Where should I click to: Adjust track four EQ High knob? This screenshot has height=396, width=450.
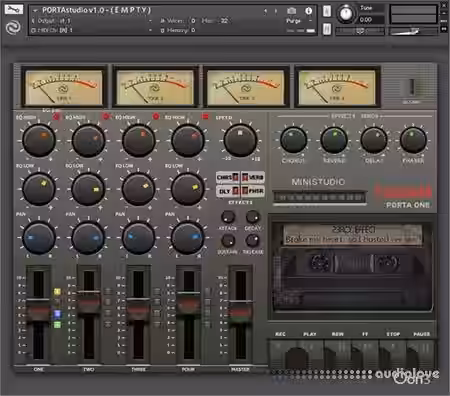click(x=188, y=141)
